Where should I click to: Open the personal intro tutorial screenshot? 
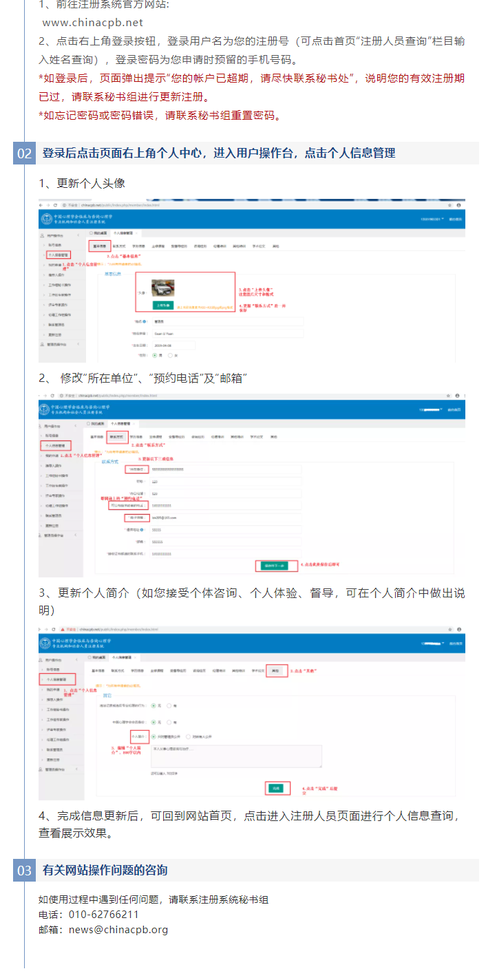tap(252, 713)
